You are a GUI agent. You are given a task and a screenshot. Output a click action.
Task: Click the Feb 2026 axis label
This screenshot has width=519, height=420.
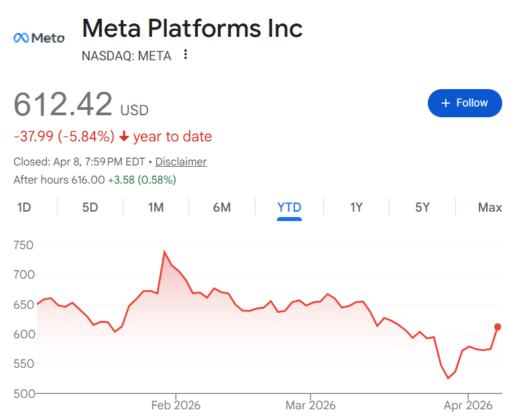click(x=176, y=405)
